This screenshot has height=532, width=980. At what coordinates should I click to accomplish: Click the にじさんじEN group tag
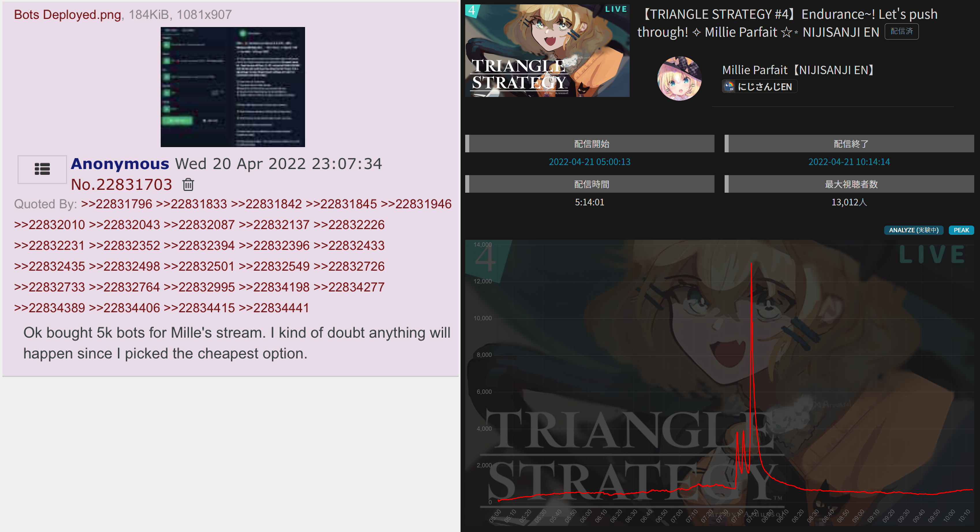point(760,87)
